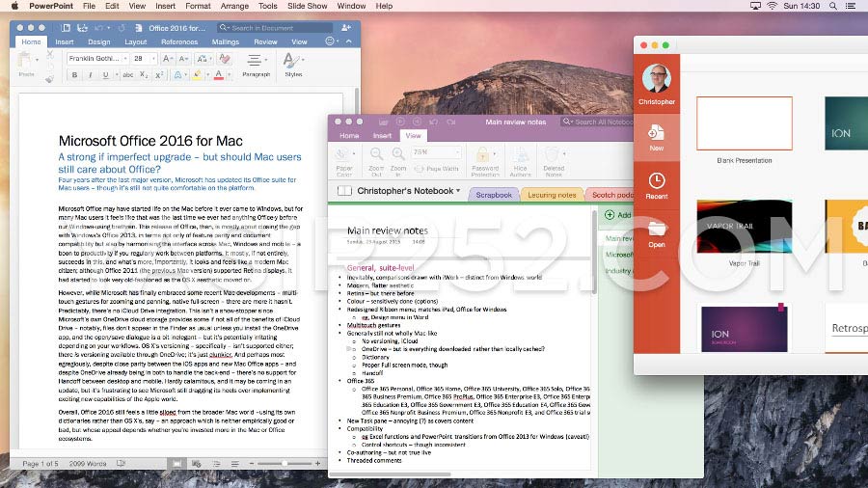The image size is (868, 488).
Task: Open the Review tab in Word
Action: pyautogui.click(x=266, y=42)
